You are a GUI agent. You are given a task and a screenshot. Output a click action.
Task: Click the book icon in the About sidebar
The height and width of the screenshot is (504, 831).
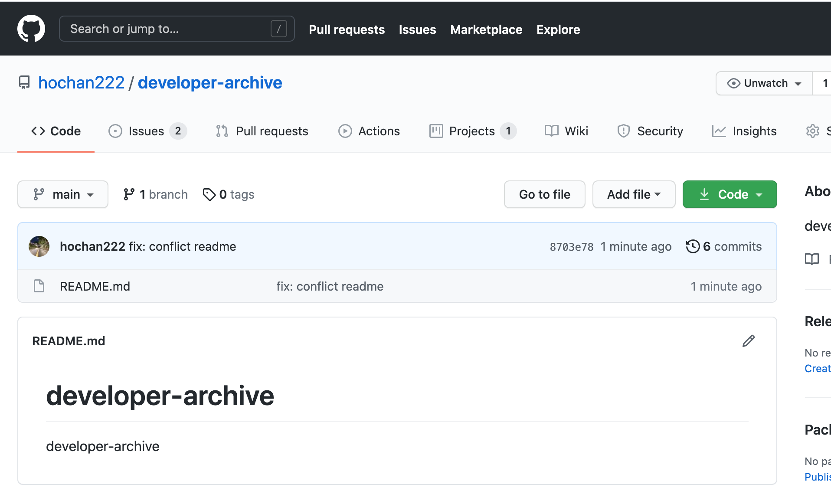click(x=811, y=259)
